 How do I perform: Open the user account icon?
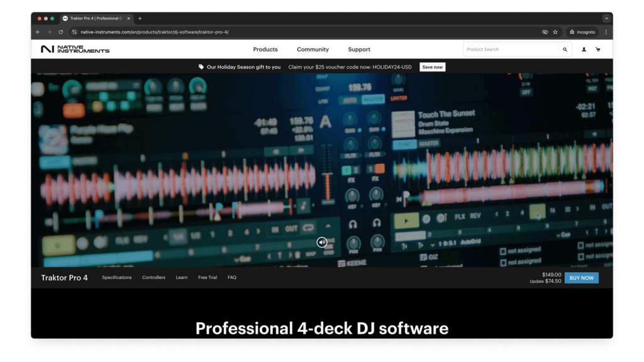pyautogui.click(x=584, y=49)
